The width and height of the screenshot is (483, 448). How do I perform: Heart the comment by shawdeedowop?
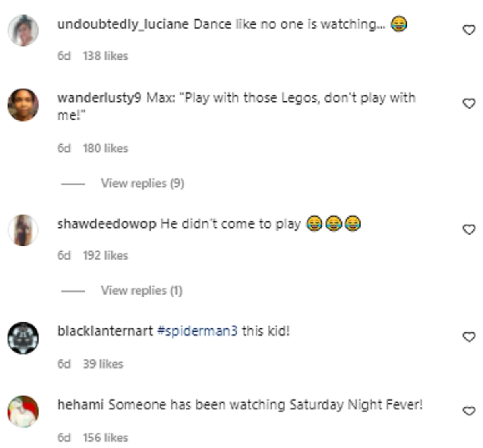[469, 230]
